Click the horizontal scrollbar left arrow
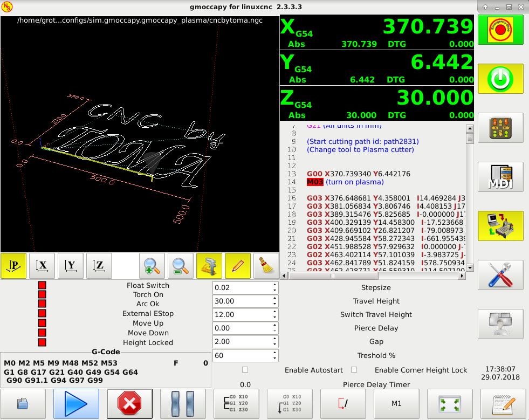529x420 pixels. pyautogui.click(x=284, y=276)
